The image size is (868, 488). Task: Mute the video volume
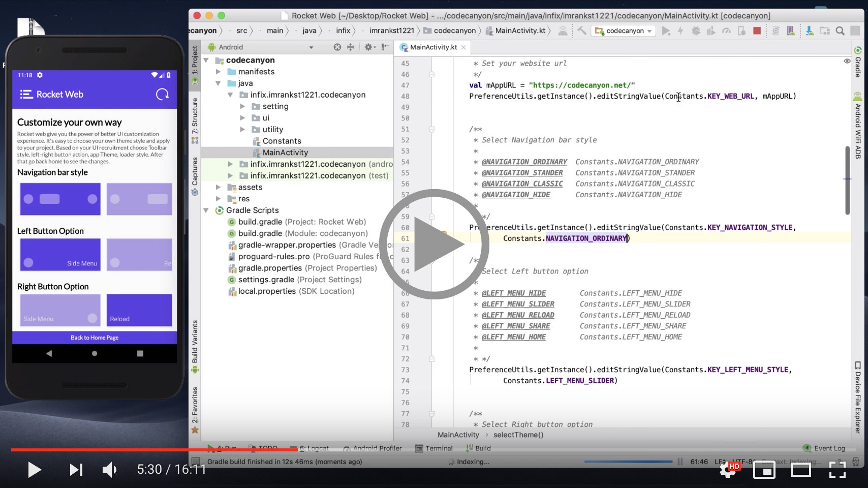(110, 470)
